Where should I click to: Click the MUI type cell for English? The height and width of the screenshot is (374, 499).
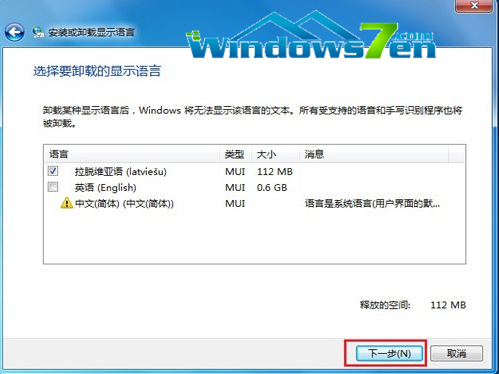pyautogui.click(x=235, y=188)
